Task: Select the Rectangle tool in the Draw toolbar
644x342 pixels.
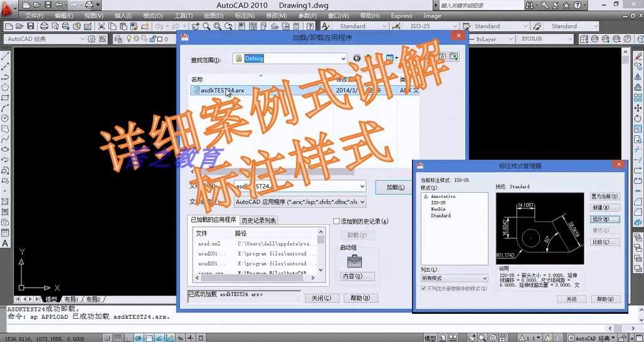Action: click(x=6, y=98)
